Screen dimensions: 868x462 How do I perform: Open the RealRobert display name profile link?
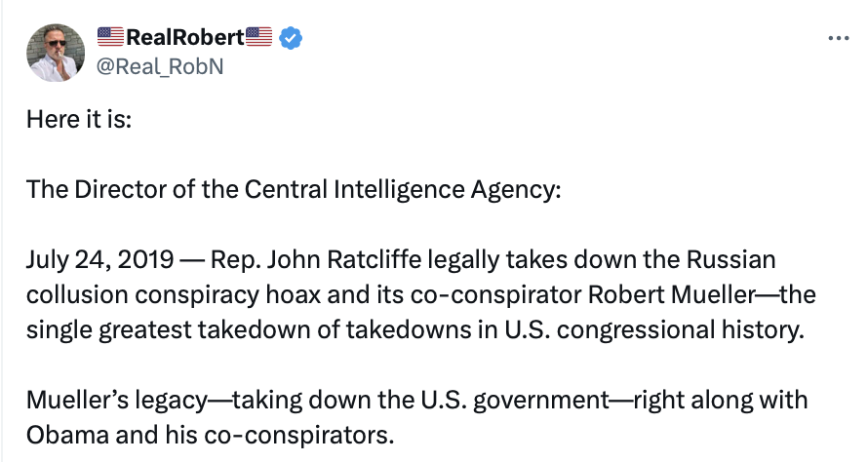tap(185, 38)
